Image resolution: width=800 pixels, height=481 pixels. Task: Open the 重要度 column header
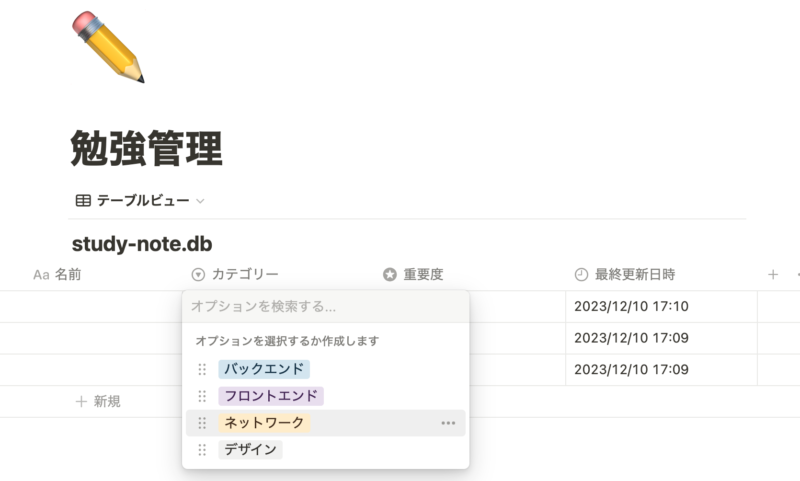tap(413, 274)
